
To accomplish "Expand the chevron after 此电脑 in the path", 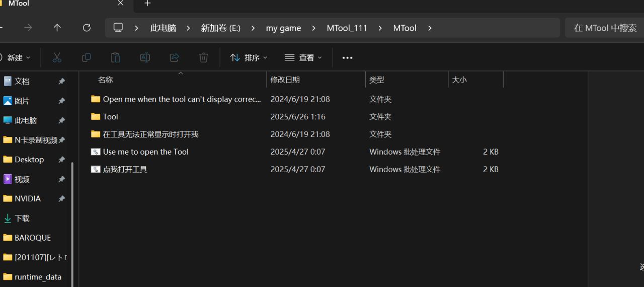I will (x=189, y=28).
